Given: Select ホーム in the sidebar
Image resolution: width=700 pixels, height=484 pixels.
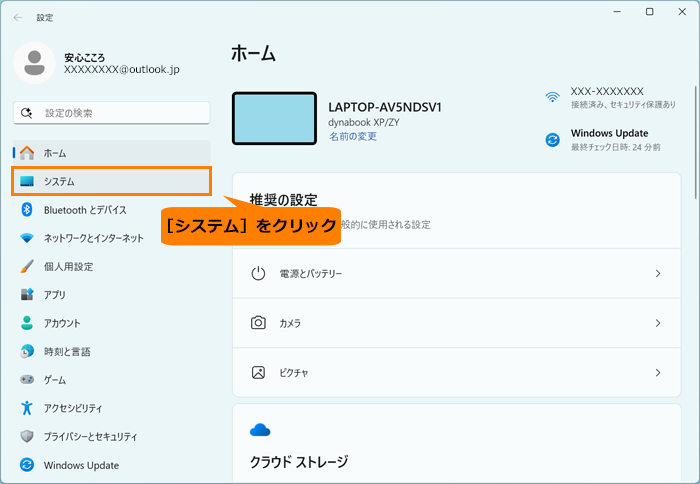Looking at the screenshot, I should point(112,153).
